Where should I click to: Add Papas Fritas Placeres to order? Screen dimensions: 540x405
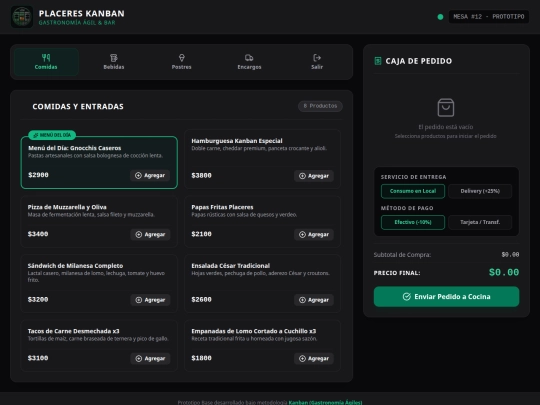[314, 234]
